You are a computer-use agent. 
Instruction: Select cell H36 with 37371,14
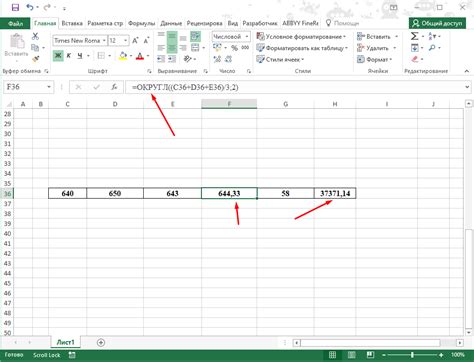[335, 193]
